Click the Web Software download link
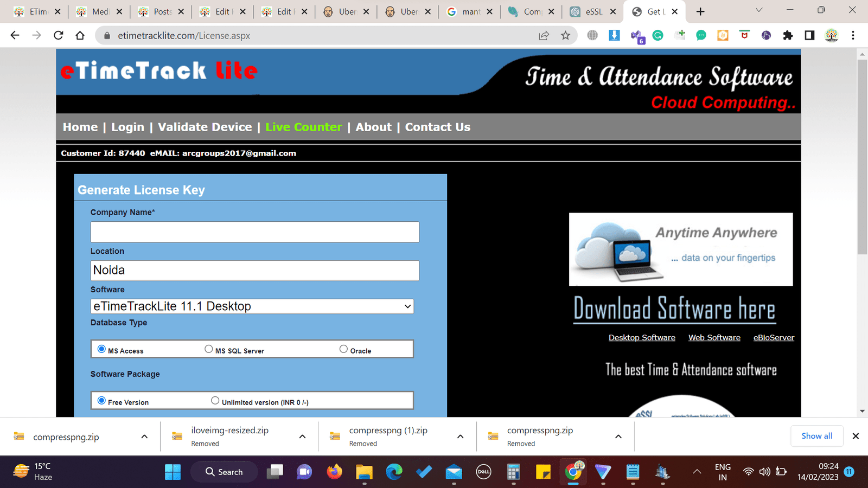 [714, 337]
